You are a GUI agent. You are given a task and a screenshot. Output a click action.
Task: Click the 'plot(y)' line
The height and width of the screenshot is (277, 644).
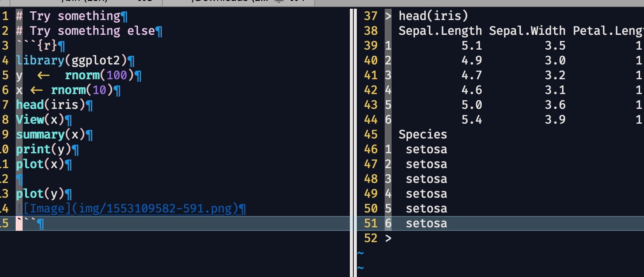pyautogui.click(x=40, y=194)
